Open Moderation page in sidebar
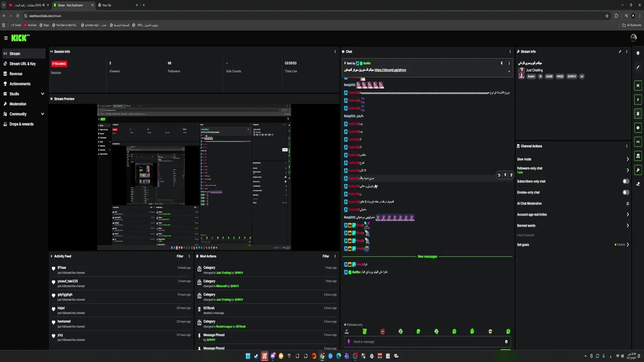This screenshot has height=362, width=644. click(23, 104)
